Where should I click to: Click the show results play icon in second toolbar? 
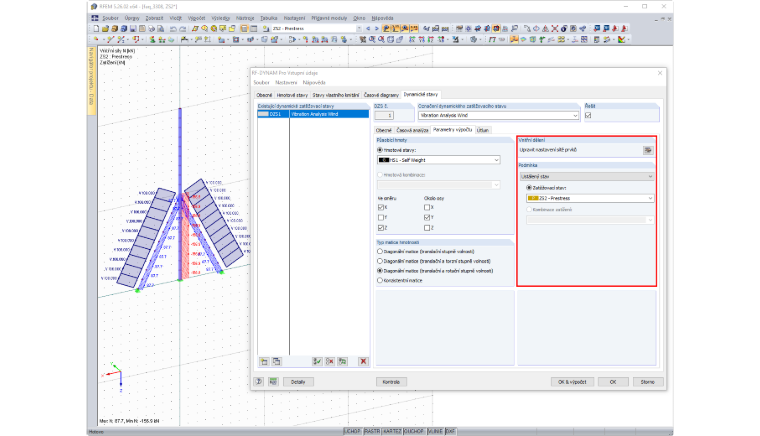[292, 40]
